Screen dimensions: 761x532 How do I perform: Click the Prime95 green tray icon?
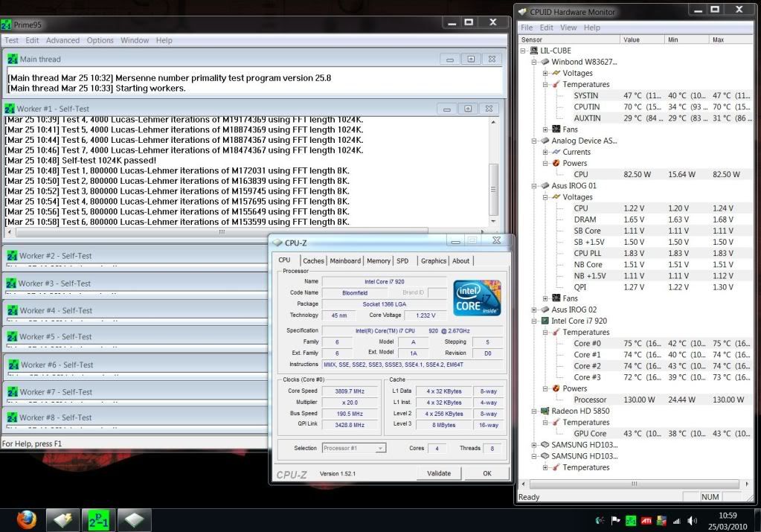coord(631,521)
